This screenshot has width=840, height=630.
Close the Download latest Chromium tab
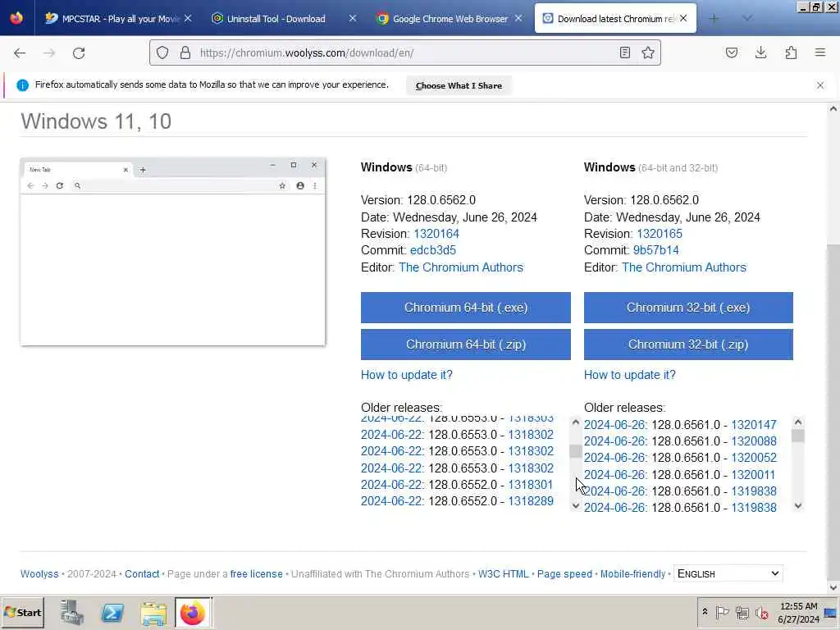[683, 18]
